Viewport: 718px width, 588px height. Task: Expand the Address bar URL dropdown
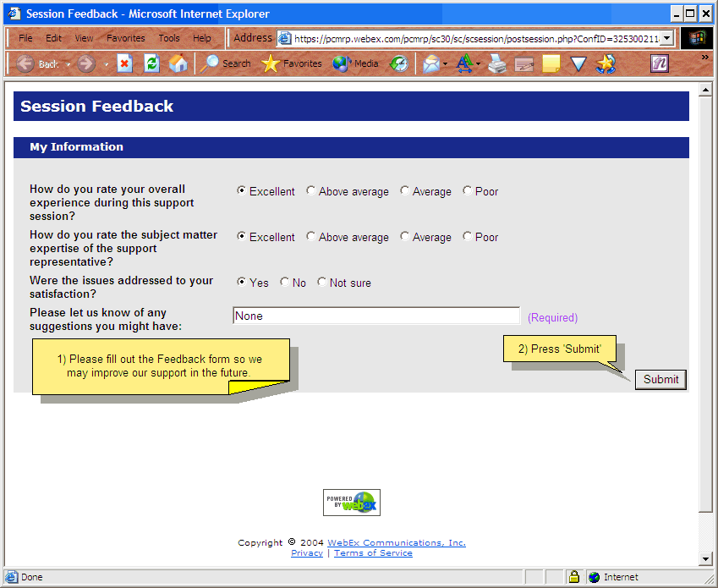click(x=667, y=38)
